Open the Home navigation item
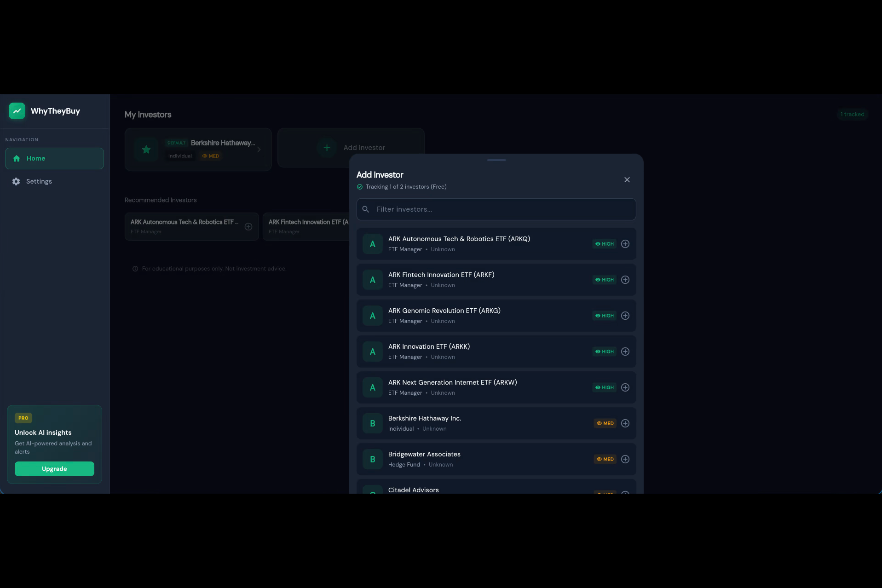 point(54,158)
